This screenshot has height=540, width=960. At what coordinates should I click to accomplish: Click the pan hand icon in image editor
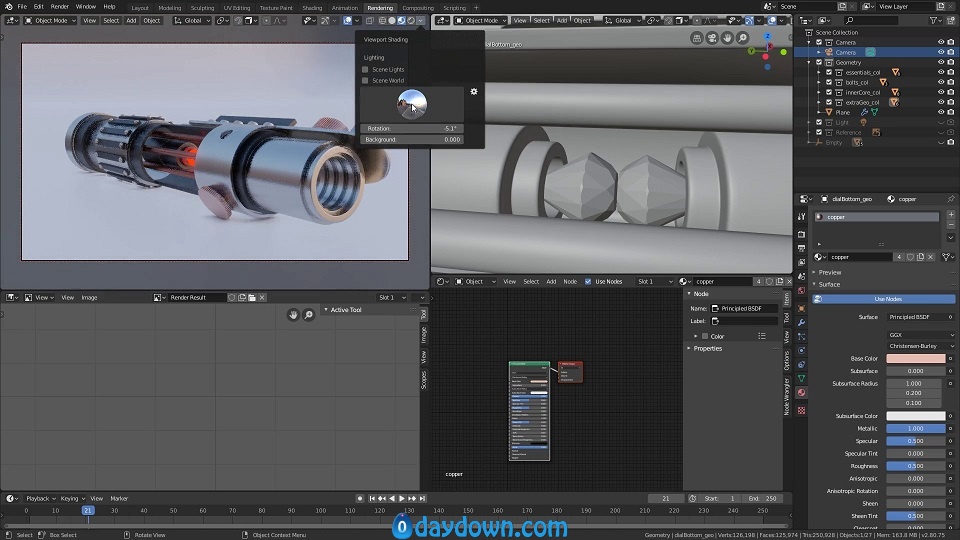click(294, 314)
